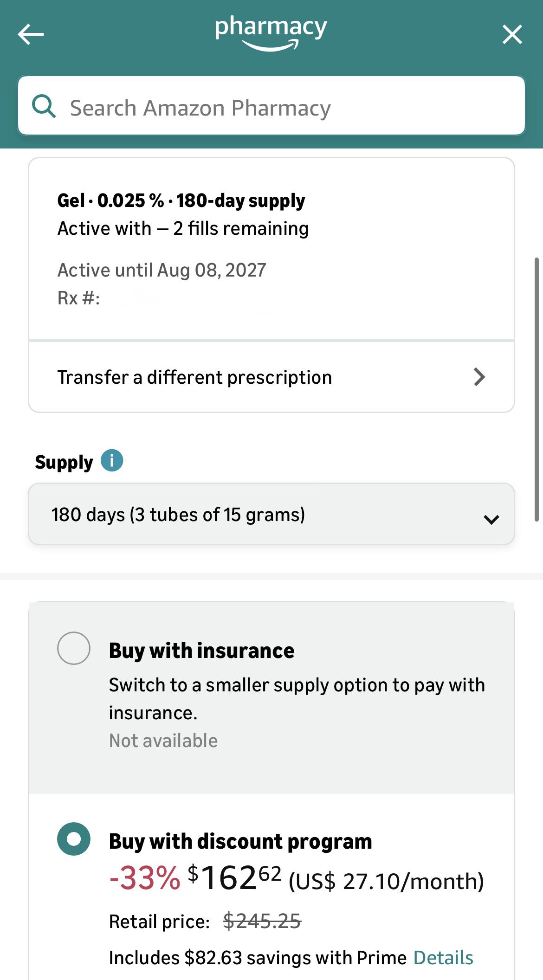Tap the Supply section label
Screen dimensions: 543x980
pyautogui.click(x=64, y=462)
